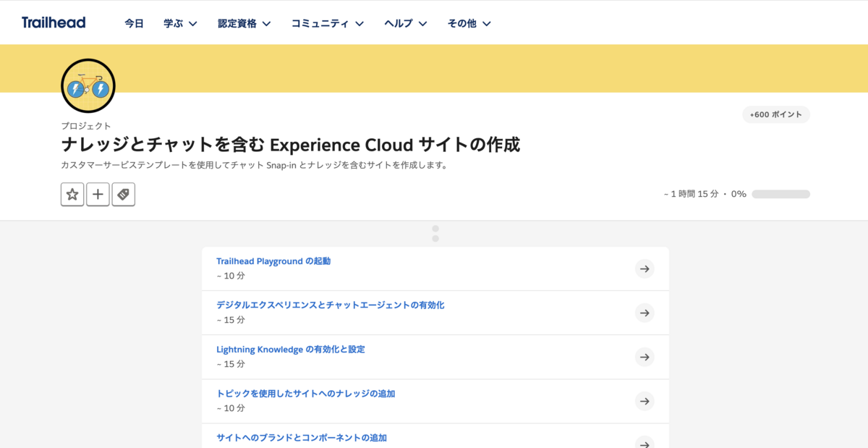The width and height of the screenshot is (868, 448).
Task: Click the bicycle project badge icon
Action: (x=88, y=86)
